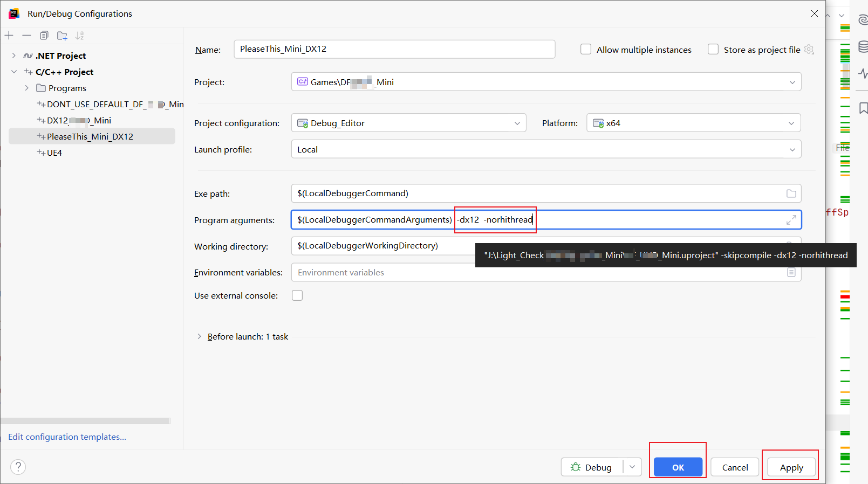Click the Name input field
This screenshot has width=868, height=484.
click(x=394, y=49)
